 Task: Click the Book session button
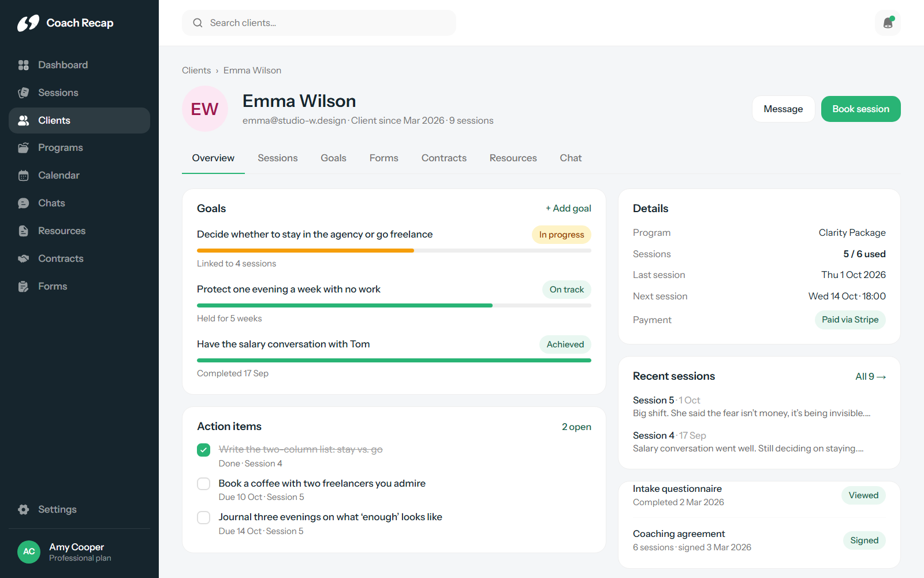860,109
